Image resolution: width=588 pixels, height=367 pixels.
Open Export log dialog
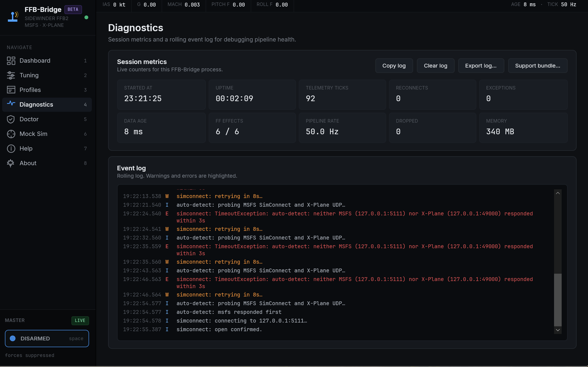pyautogui.click(x=481, y=66)
